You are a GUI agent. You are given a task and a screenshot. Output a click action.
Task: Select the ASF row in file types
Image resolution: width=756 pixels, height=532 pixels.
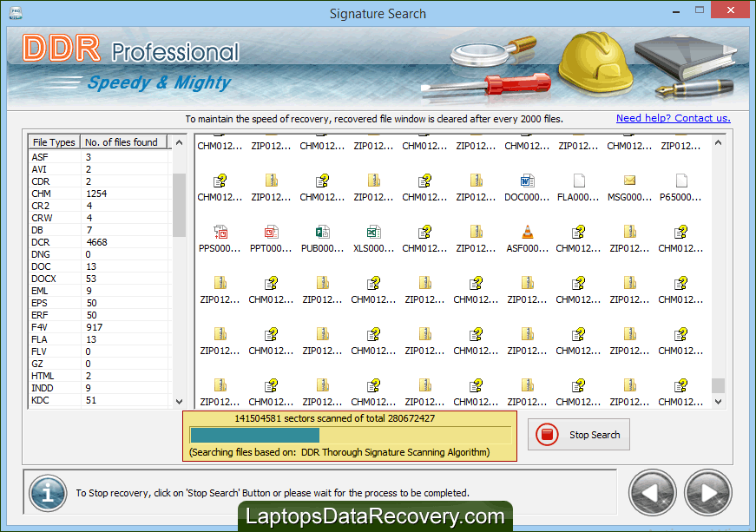click(x=100, y=157)
